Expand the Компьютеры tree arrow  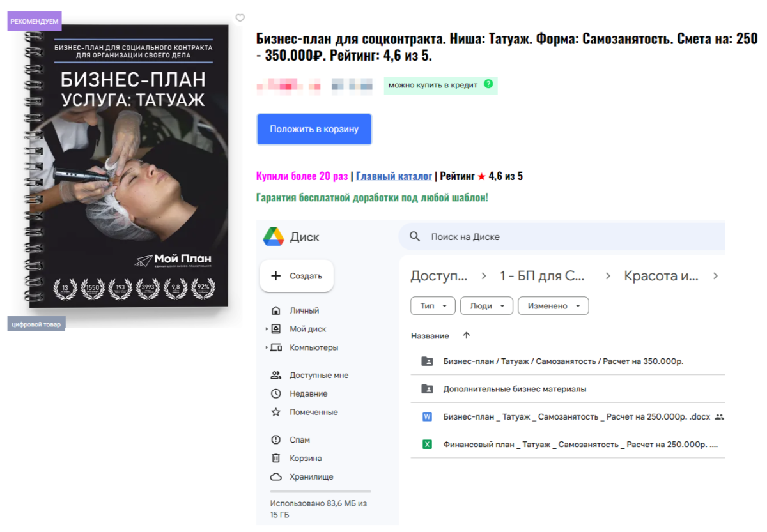(x=267, y=348)
